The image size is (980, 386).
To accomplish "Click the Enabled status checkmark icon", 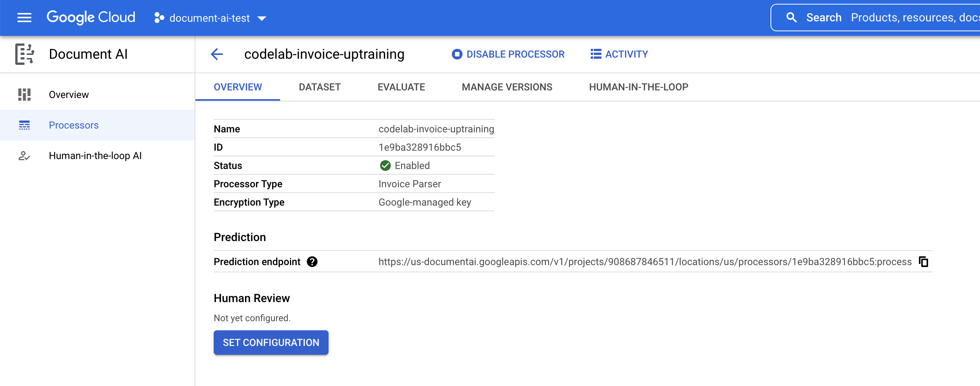I will [x=385, y=165].
